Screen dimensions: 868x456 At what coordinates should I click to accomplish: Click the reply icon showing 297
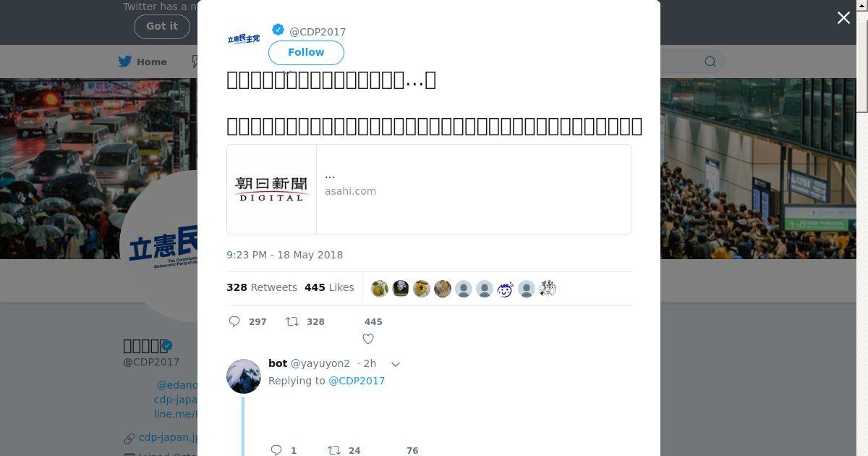234,321
